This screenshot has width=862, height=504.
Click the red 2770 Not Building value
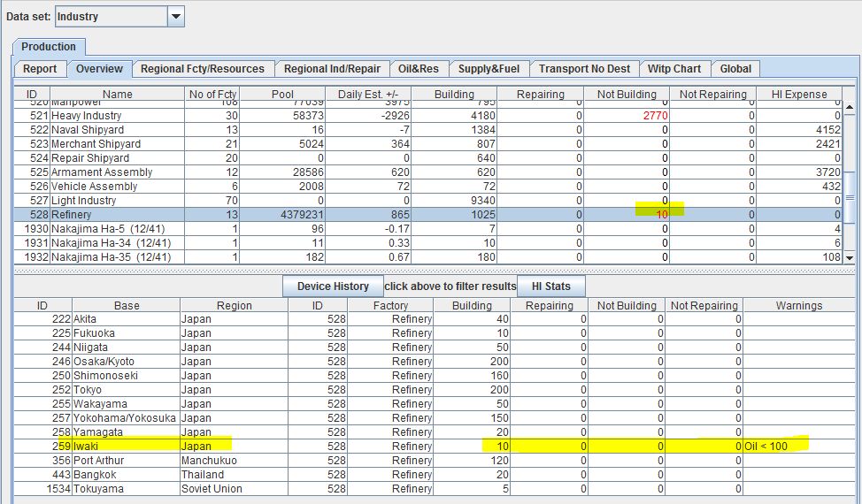tap(655, 116)
